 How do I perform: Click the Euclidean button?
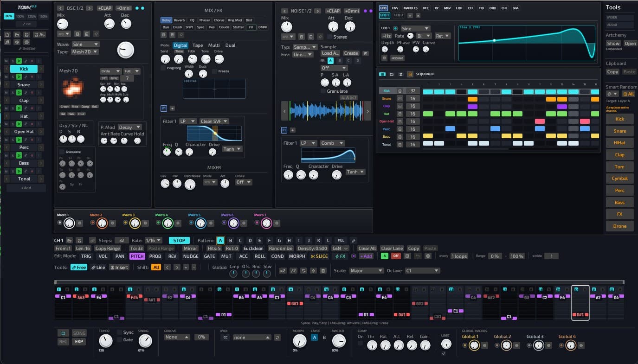[x=253, y=249]
